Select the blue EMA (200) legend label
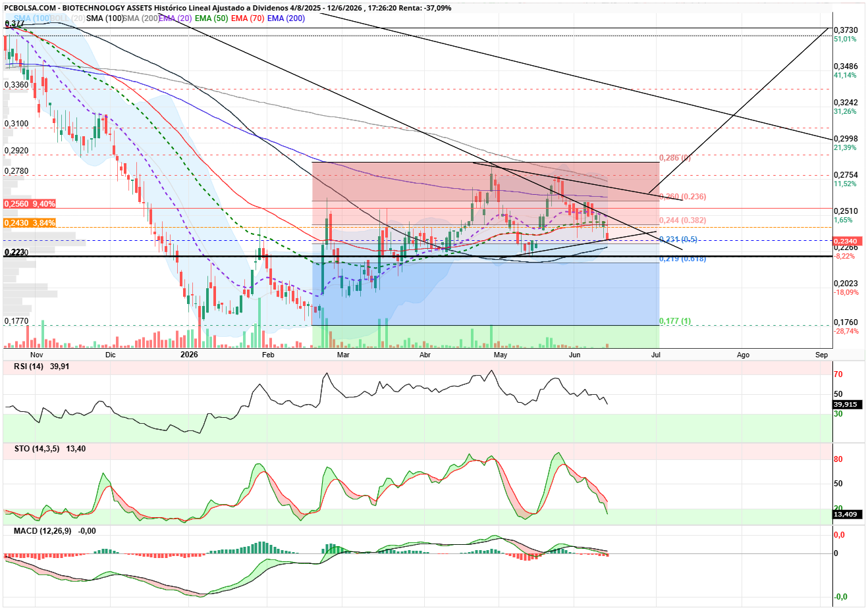 (x=286, y=18)
